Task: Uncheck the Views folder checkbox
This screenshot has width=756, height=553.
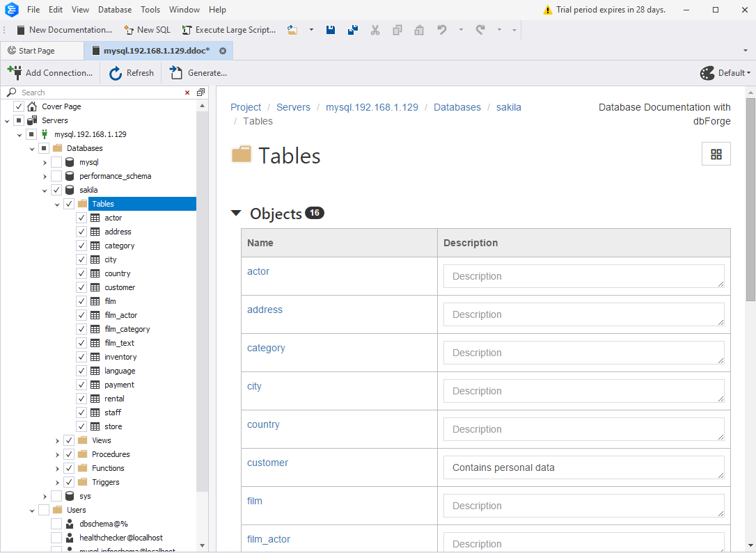Action: pyautogui.click(x=69, y=440)
